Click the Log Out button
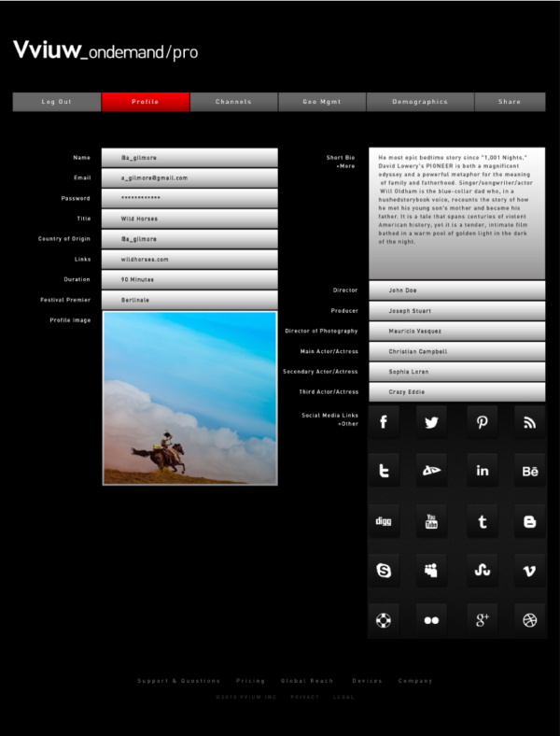Screen dimensions: 560x736 (x=56, y=102)
